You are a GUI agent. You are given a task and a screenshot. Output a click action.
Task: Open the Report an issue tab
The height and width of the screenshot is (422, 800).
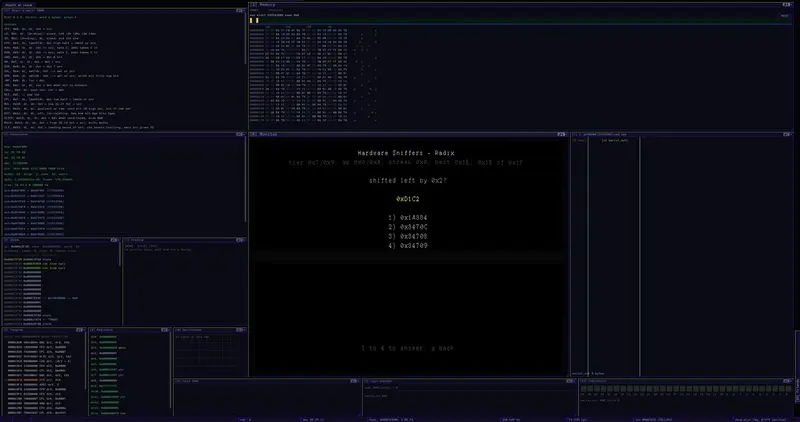point(17,5)
